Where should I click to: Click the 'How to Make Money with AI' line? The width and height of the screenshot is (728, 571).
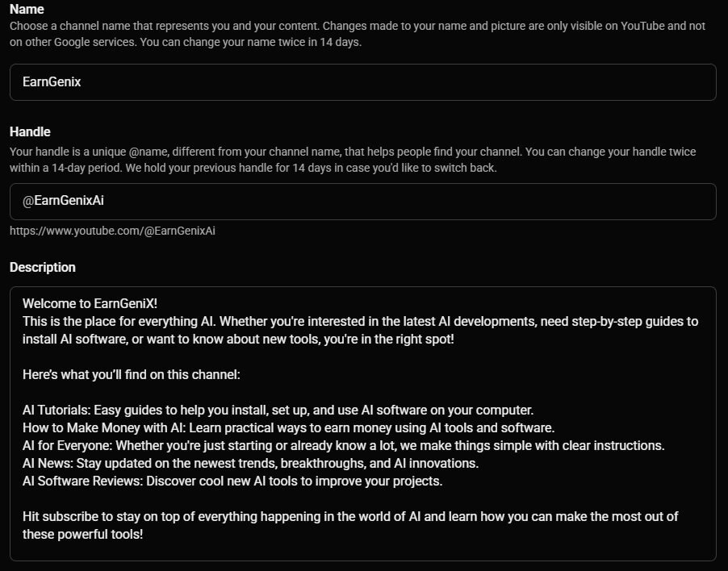pos(289,427)
